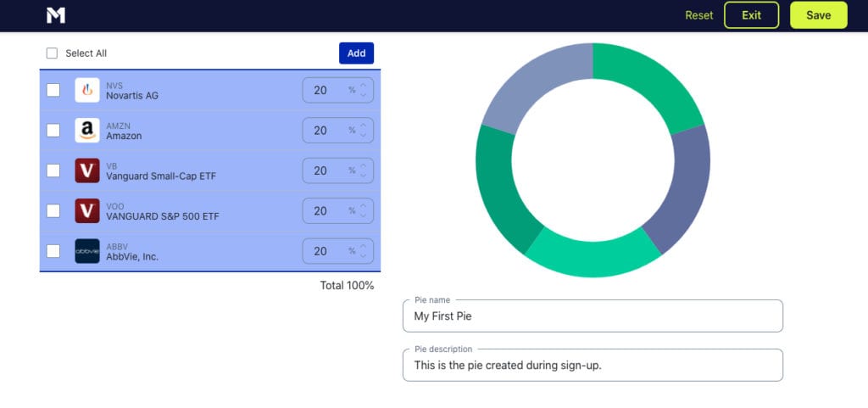Click the Novartis AG company logo
Image resolution: width=868 pixels, height=408 pixels.
click(x=87, y=90)
